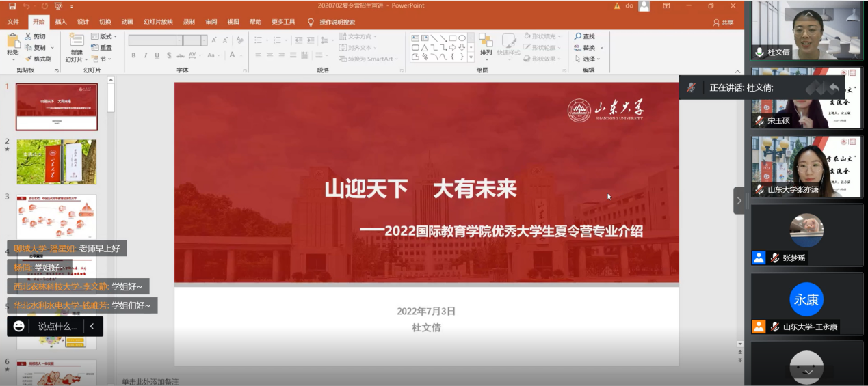Click the Format Painter brush icon
868x386 pixels.
(x=29, y=59)
